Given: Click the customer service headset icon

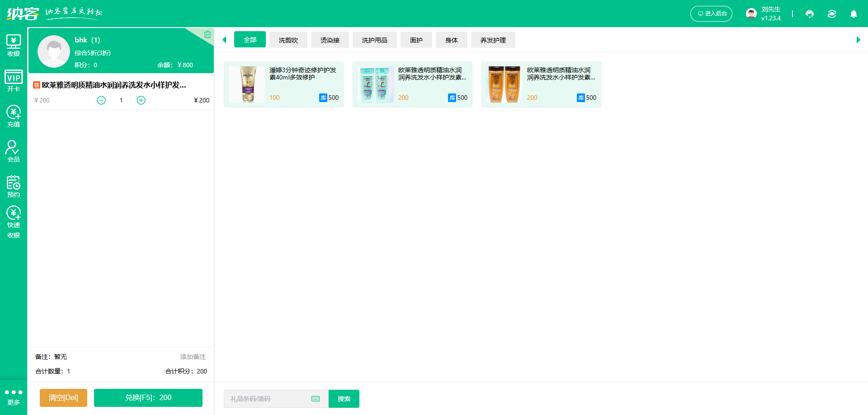Looking at the screenshot, I should [x=810, y=14].
